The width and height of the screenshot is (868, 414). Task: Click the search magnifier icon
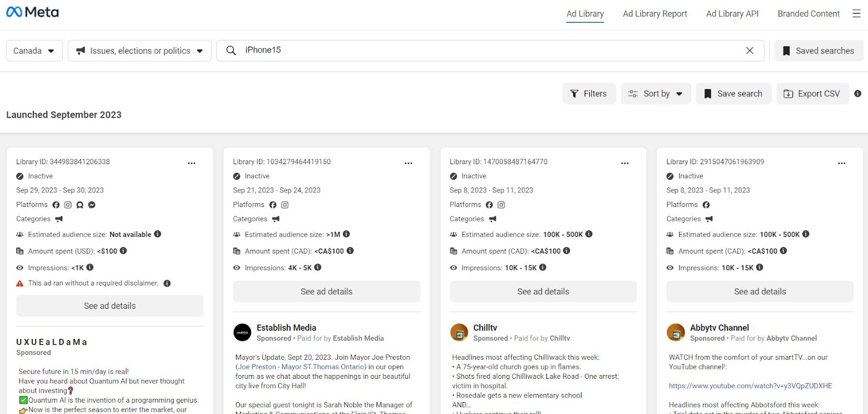point(231,50)
